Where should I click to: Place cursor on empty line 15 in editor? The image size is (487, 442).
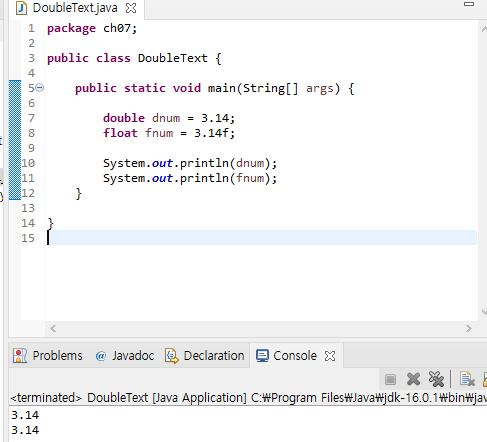(262, 238)
